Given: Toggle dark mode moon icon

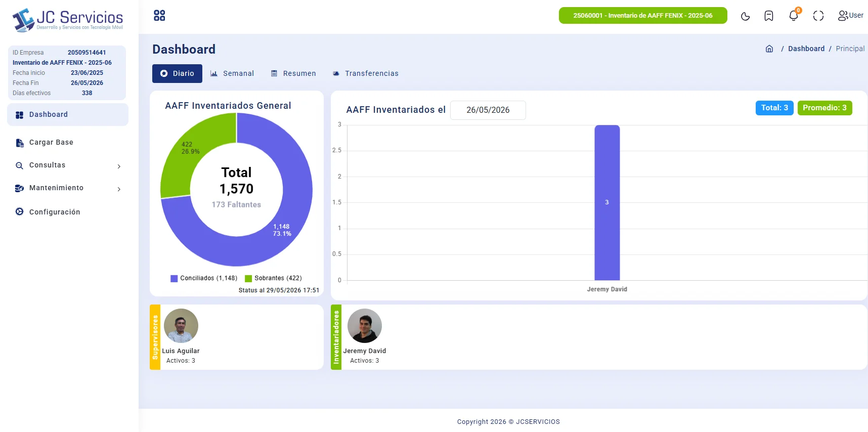Looking at the screenshot, I should click(745, 16).
